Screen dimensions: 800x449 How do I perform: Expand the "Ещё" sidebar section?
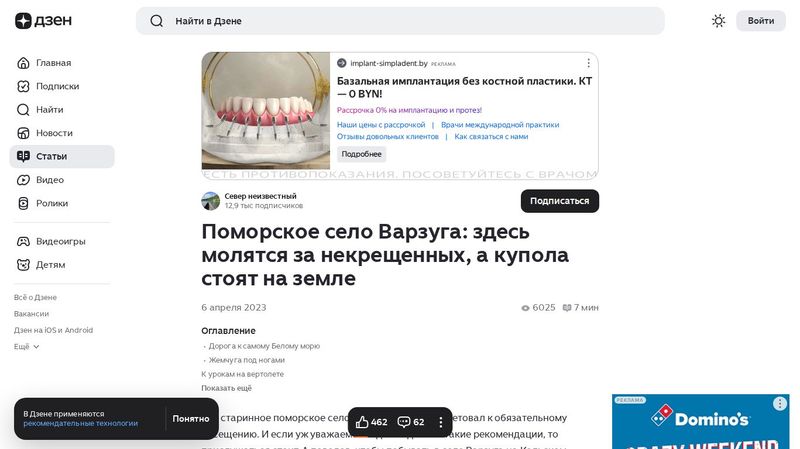click(27, 347)
